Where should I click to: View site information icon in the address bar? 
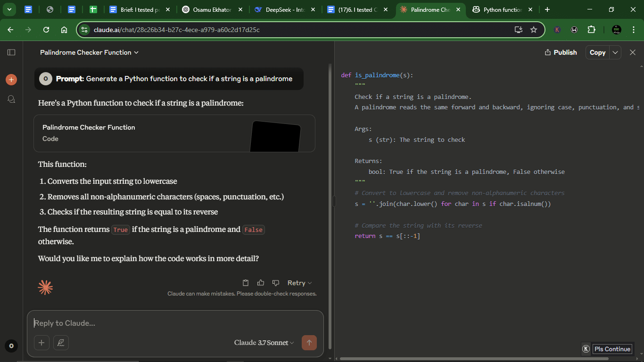click(84, 30)
